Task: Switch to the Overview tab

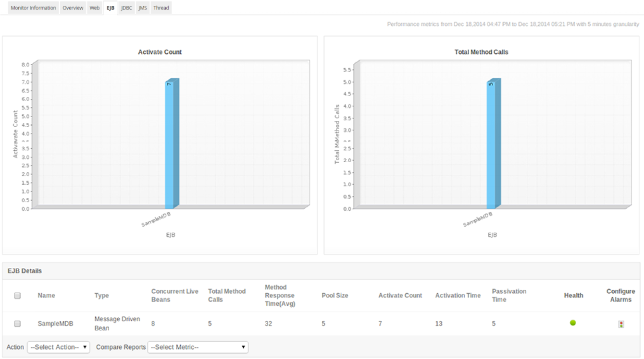Action: [73, 8]
